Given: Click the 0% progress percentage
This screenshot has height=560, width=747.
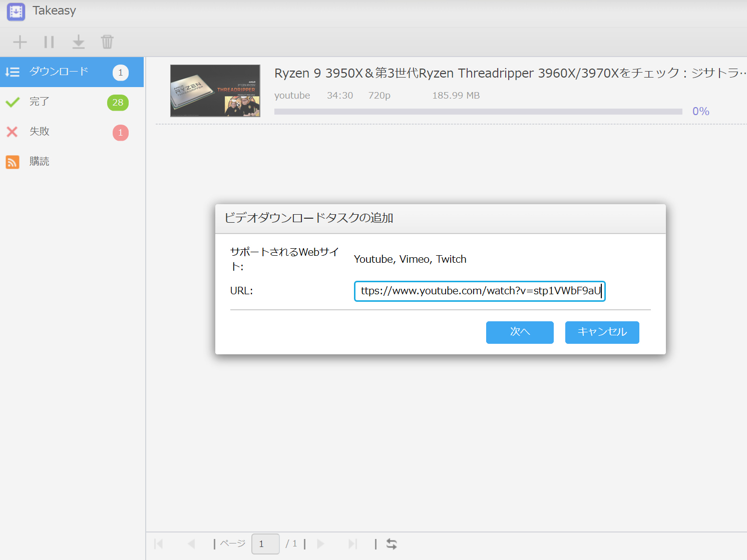Looking at the screenshot, I should pos(701,112).
